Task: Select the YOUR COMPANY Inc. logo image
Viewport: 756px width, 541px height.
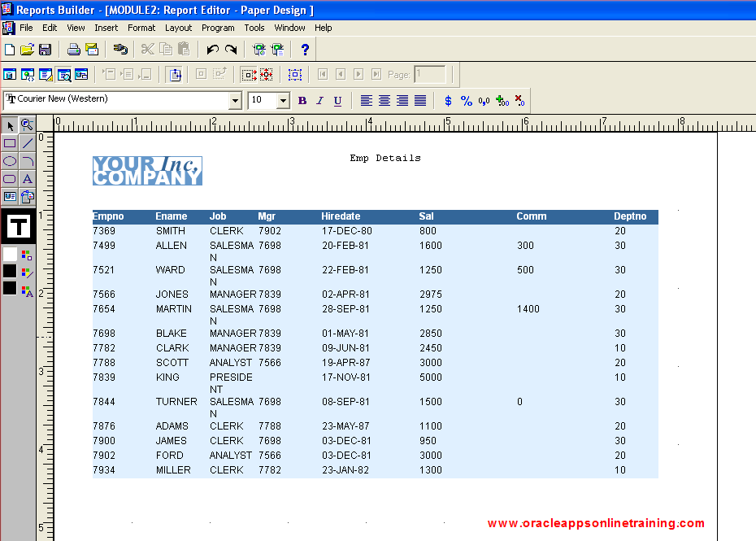Action: (147, 171)
